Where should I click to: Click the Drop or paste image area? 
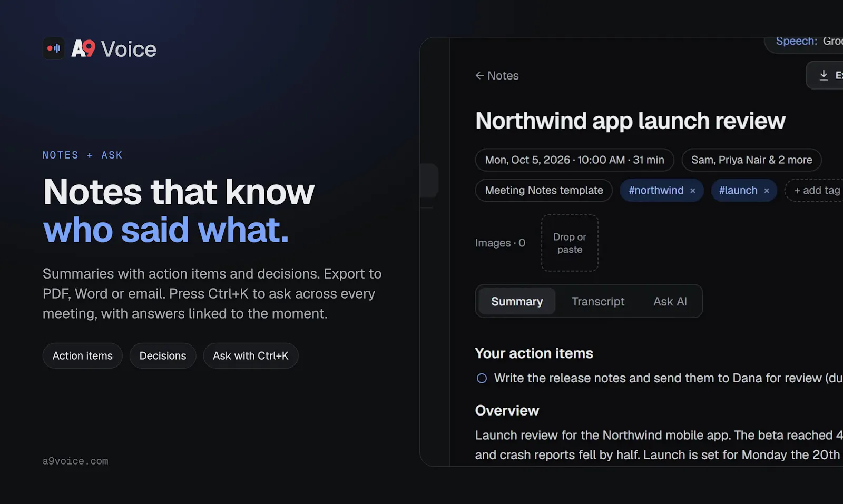pyautogui.click(x=570, y=243)
